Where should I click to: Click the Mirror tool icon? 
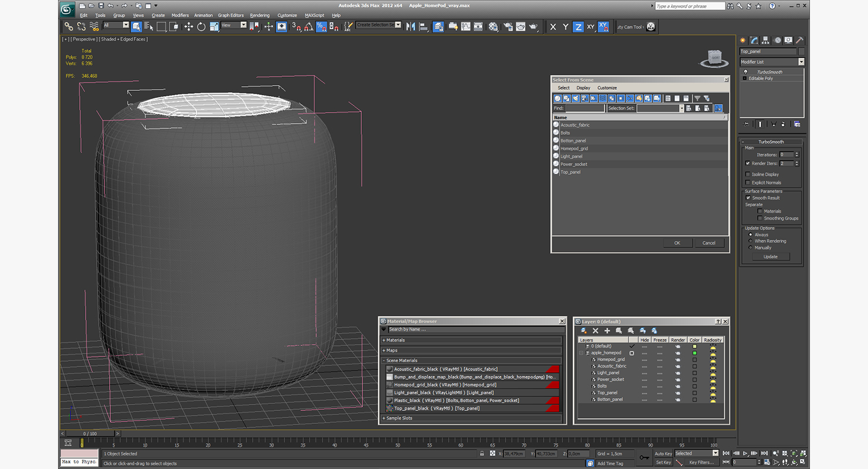411,26
